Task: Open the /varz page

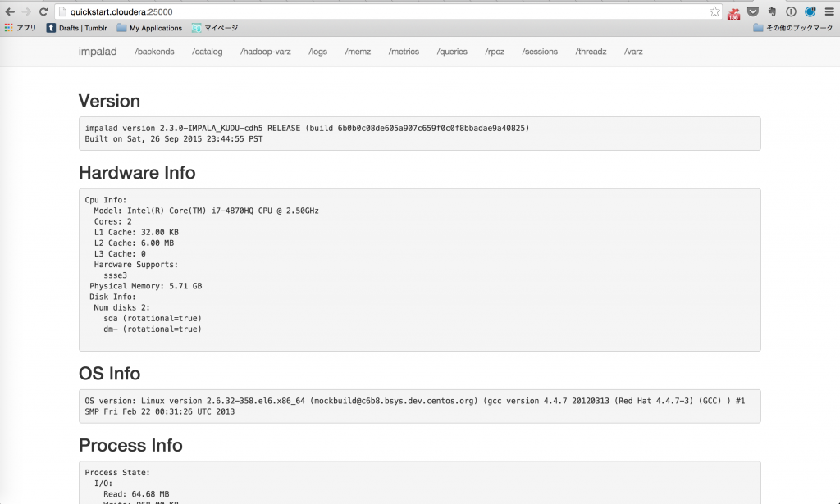Action: 633,52
